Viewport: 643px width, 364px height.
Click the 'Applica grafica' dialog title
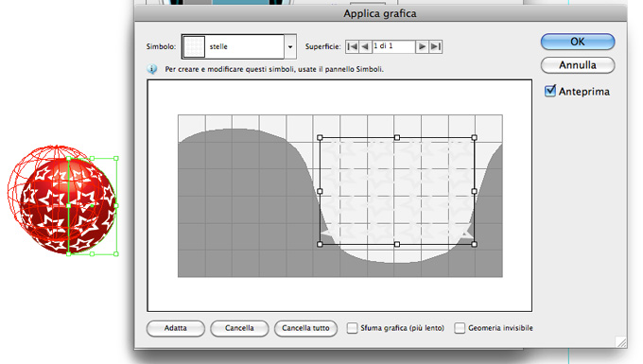pyautogui.click(x=380, y=13)
